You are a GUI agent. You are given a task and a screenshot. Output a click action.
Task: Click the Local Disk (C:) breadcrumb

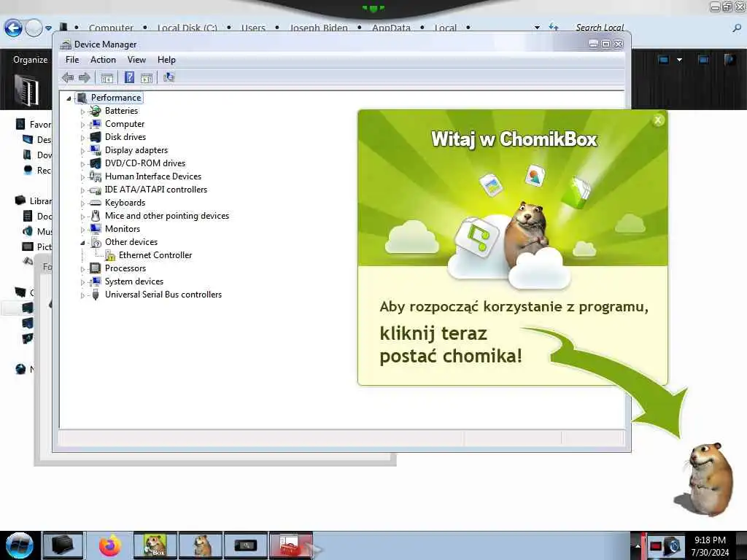(x=187, y=28)
